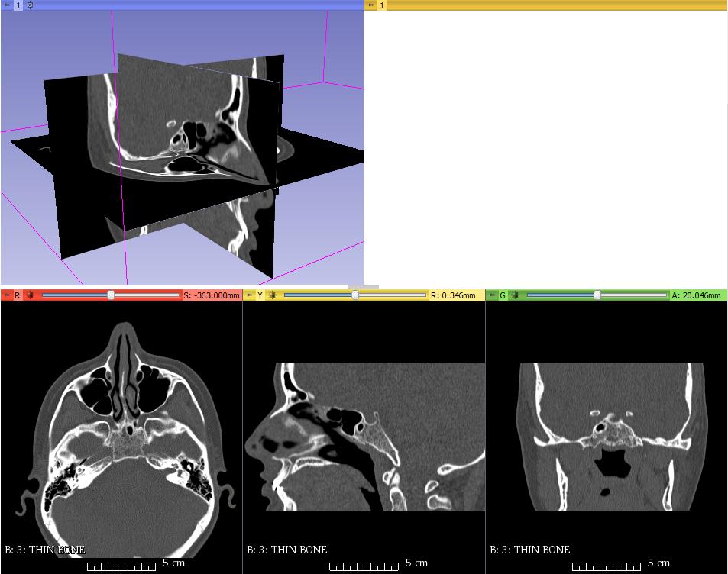Center the 3D view using the crosshair icon
The image size is (728, 574).
(31, 5)
